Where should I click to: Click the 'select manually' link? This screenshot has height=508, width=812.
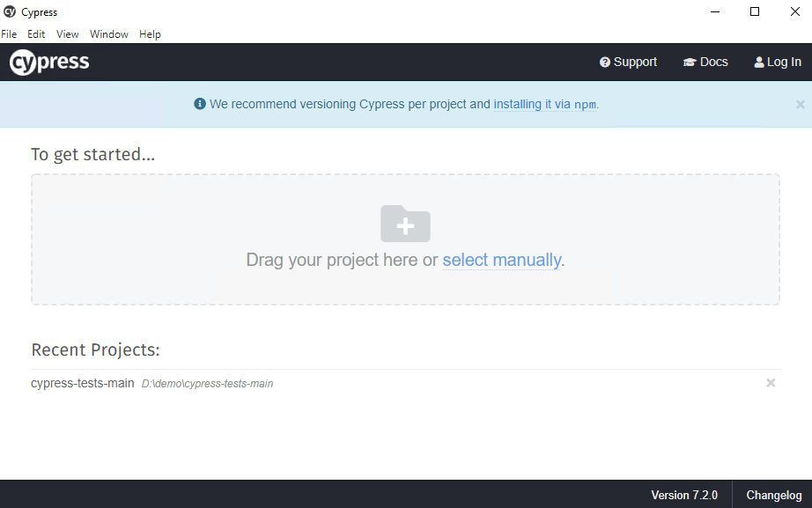[x=501, y=260]
